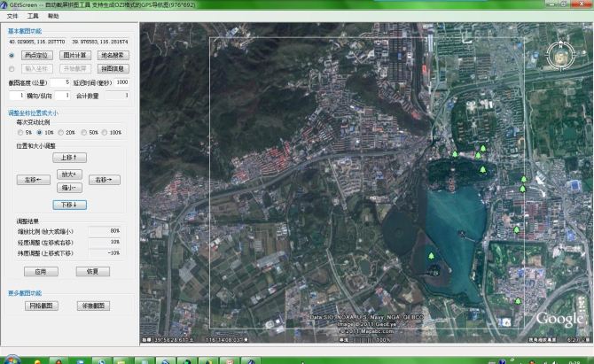Screen dimensions: 594x364
Task: Click the greyed-out 开始截屏 button
Action: (x=75, y=68)
